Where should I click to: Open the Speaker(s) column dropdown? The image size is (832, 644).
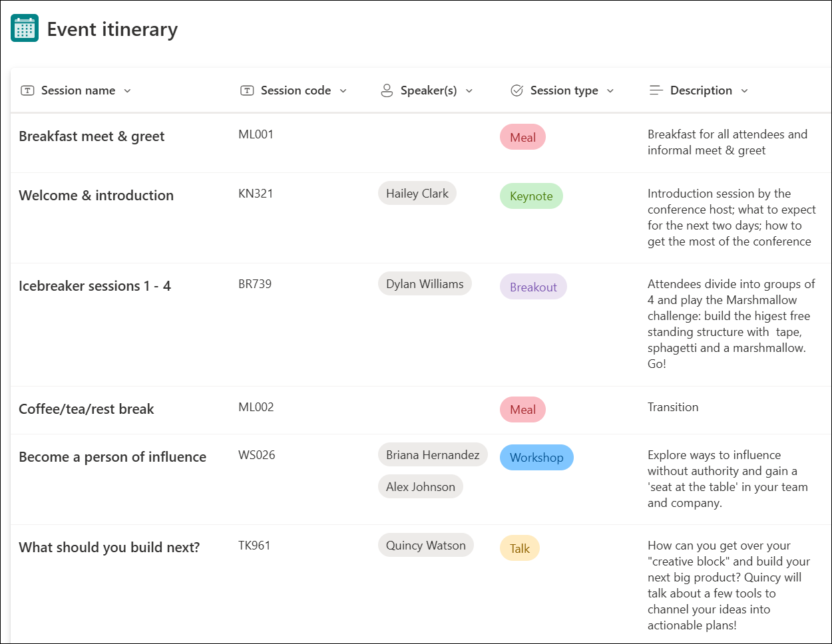[470, 90]
